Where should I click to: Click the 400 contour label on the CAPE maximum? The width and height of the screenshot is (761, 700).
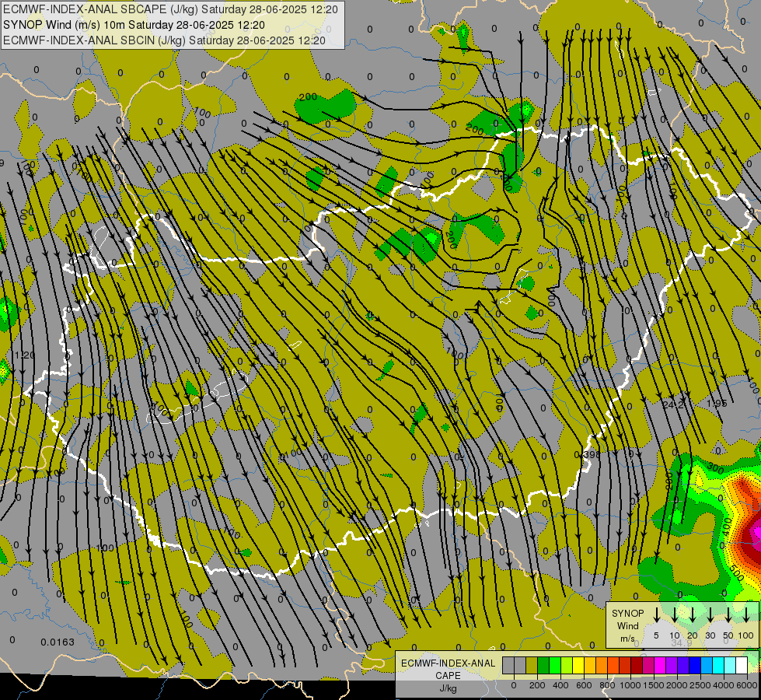[727, 527]
